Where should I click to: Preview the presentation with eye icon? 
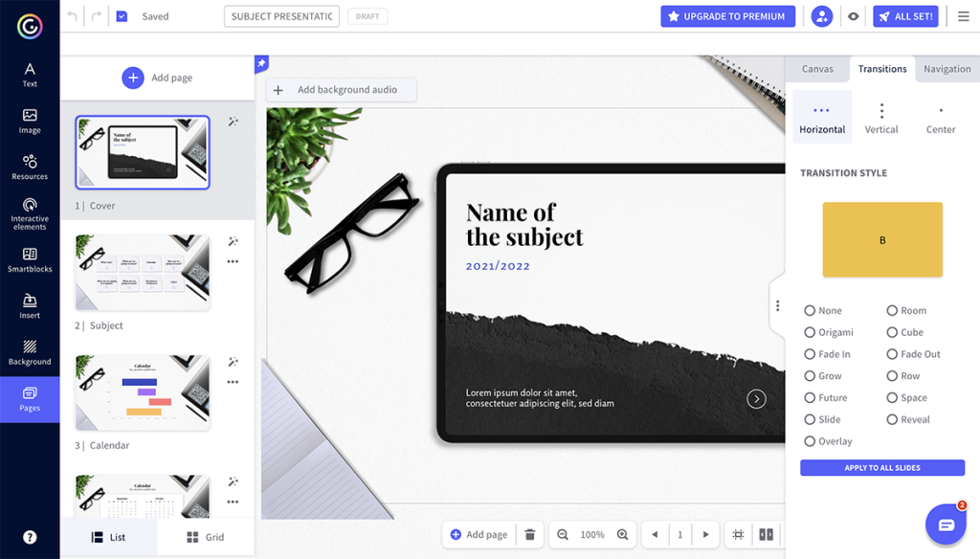853,16
